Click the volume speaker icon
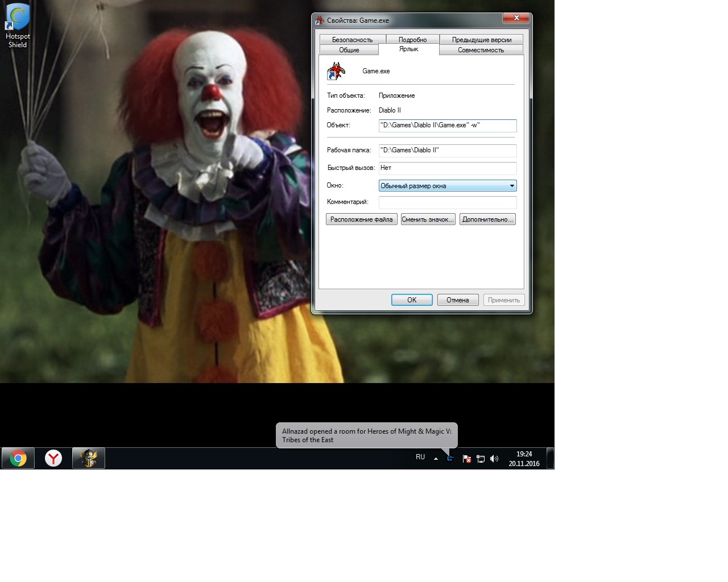The width and height of the screenshot is (728, 582). [x=494, y=459]
